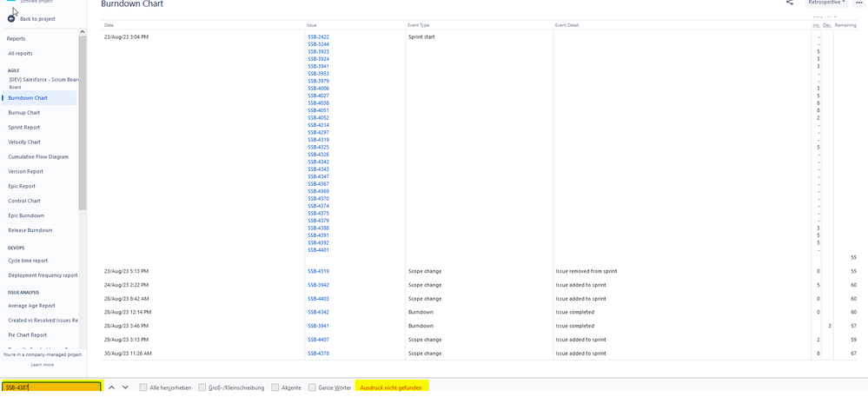
Task: Open issue SSB-4403
Action: click(x=318, y=299)
